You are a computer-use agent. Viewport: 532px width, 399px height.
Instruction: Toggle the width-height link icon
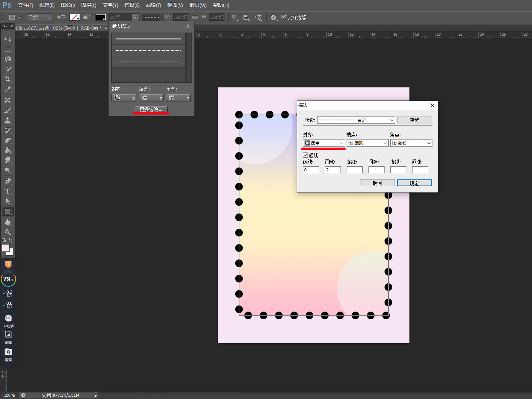[195, 17]
